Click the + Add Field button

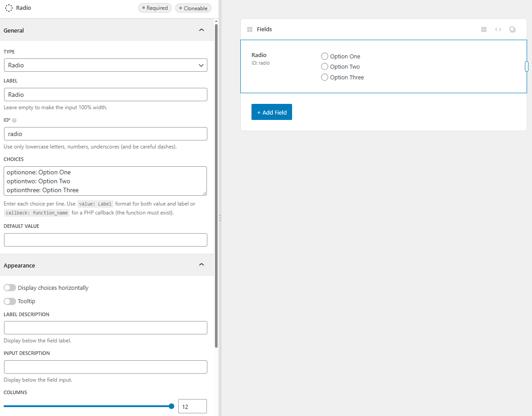272,112
